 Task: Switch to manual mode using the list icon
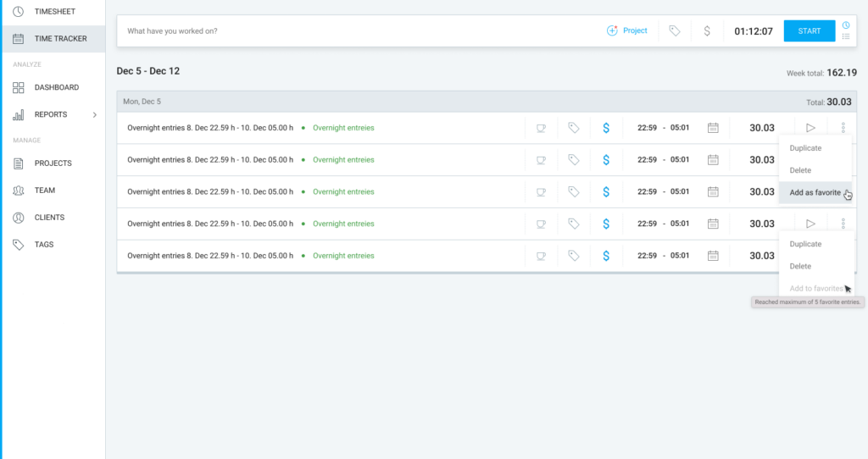click(846, 36)
